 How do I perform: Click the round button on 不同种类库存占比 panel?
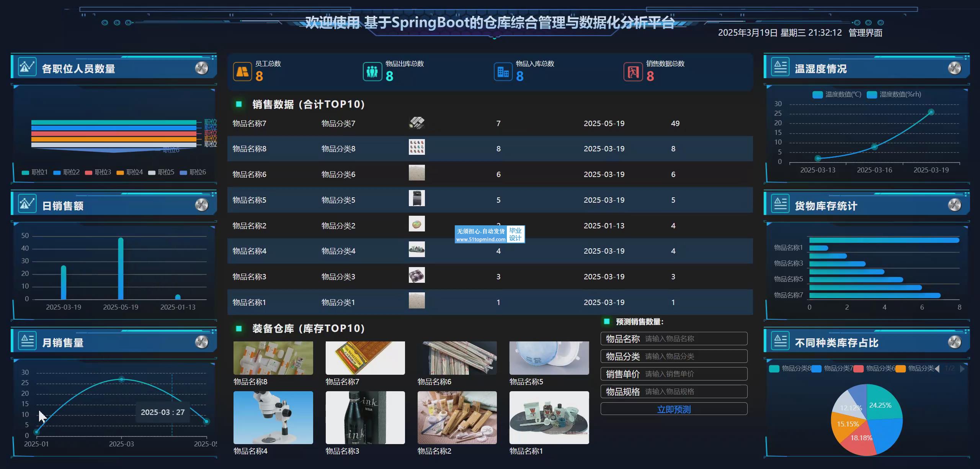954,342
